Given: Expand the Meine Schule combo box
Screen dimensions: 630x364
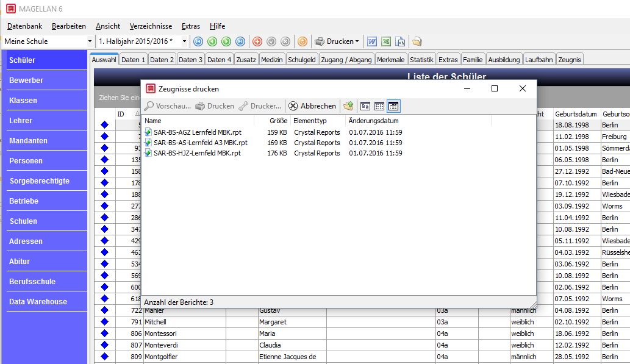Looking at the screenshot, I should [x=90, y=41].
